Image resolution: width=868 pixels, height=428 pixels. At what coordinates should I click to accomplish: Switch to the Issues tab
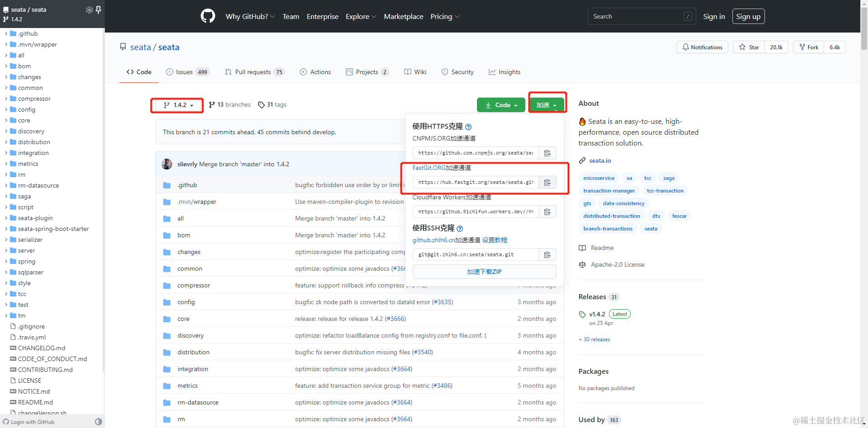coord(188,72)
